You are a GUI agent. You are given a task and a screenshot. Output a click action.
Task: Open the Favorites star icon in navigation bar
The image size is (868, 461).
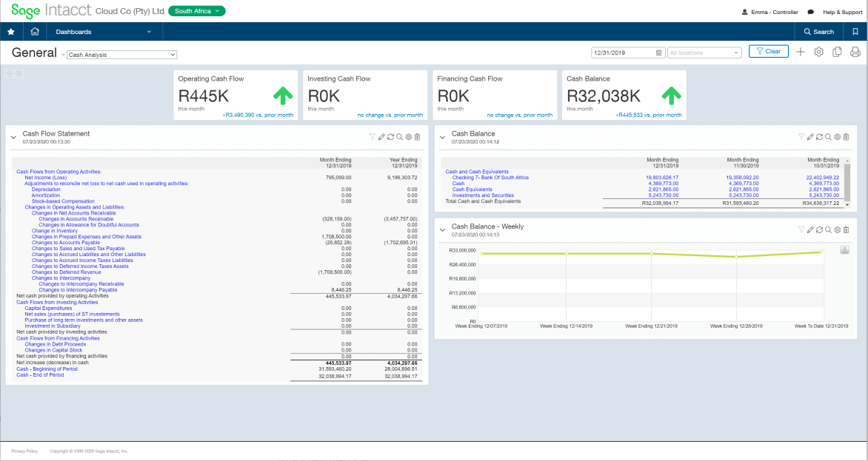[x=10, y=32]
